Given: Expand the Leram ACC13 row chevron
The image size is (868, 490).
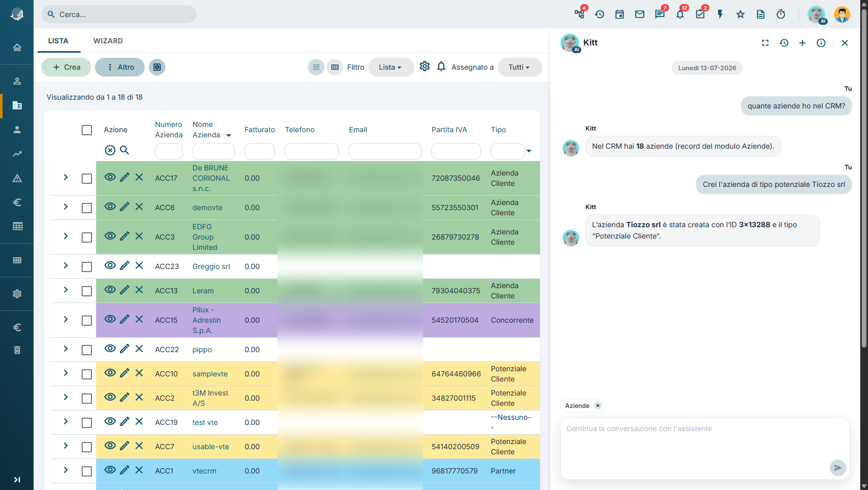Looking at the screenshot, I should click(x=66, y=290).
